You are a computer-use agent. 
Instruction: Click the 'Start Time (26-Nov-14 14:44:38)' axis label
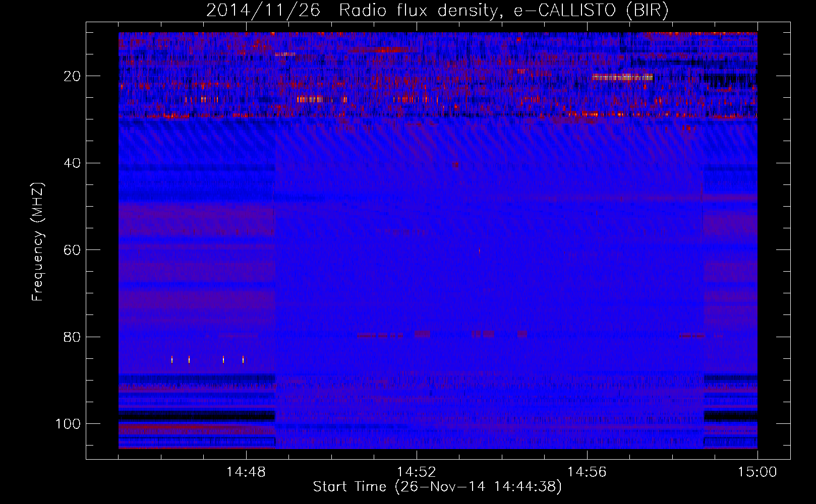point(437,487)
